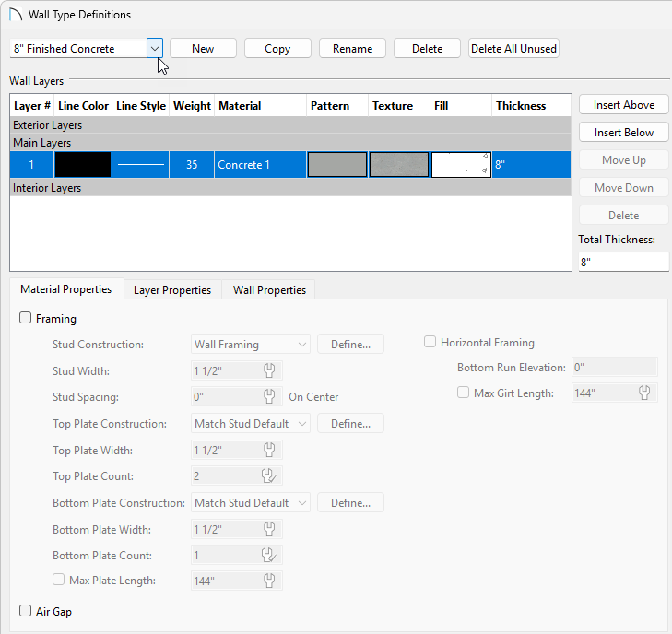Screen dimensions: 672x634
Task: Check the Max Plate Length checkbox
Action: coord(58,580)
